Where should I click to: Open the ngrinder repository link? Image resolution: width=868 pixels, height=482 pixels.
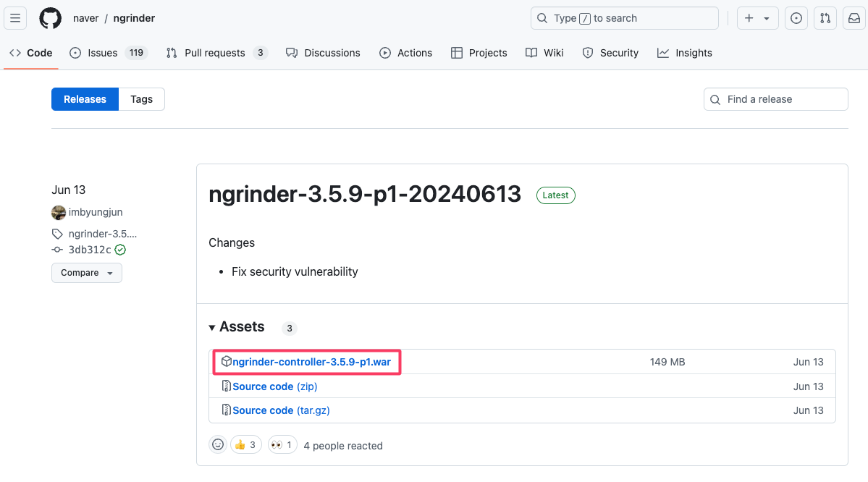pyautogui.click(x=134, y=18)
